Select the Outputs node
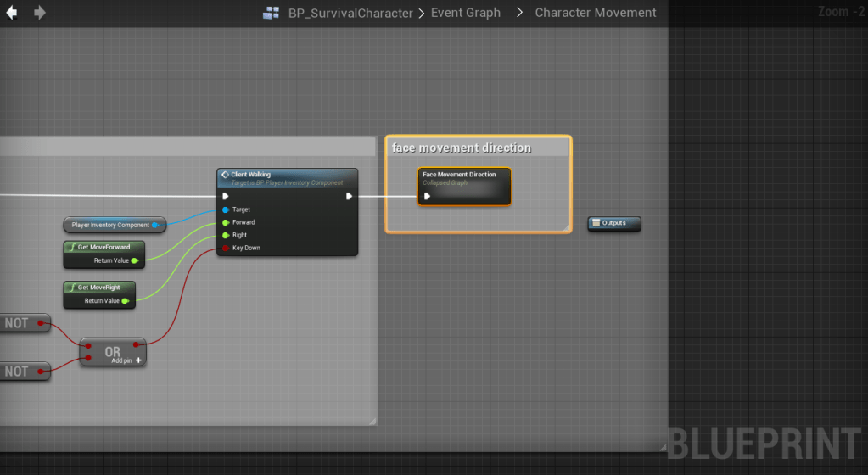Screen dimensions: 868x475 click(614, 223)
